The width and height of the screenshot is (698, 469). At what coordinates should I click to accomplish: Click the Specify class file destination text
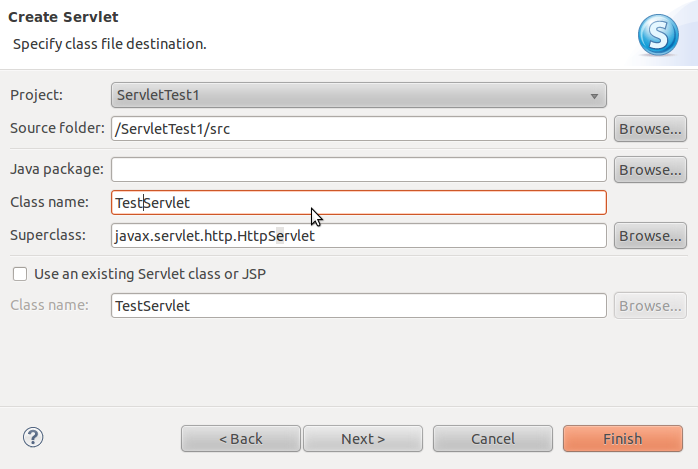pyautogui.click(x=110, y=45)
